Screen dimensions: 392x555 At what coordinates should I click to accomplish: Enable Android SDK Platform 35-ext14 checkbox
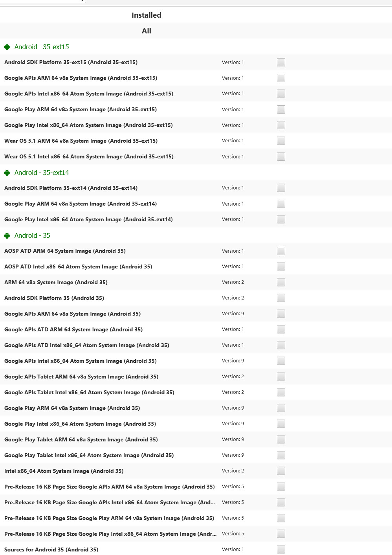tap(281, 188)
